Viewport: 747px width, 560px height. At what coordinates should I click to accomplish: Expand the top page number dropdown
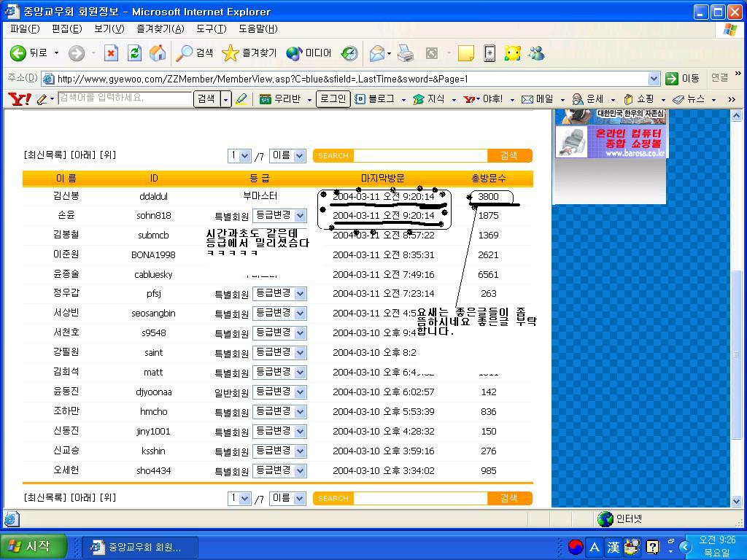[239, 155]
